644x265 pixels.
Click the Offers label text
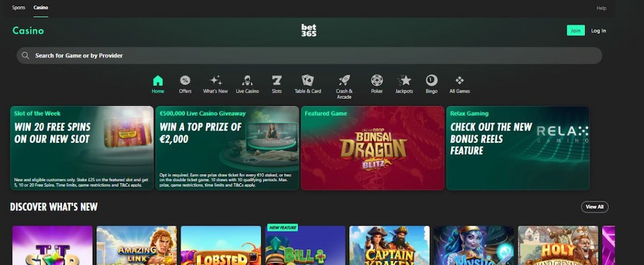(185, 91)
